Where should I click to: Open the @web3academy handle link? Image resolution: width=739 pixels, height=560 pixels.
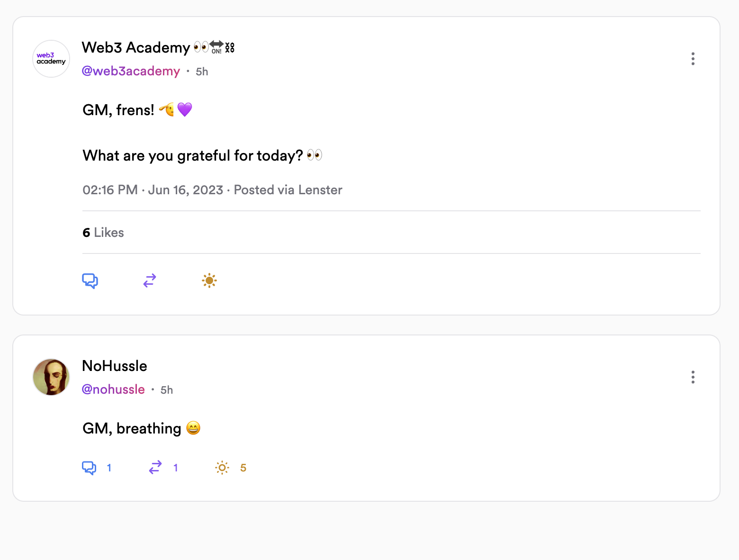[x=131, y=71]
